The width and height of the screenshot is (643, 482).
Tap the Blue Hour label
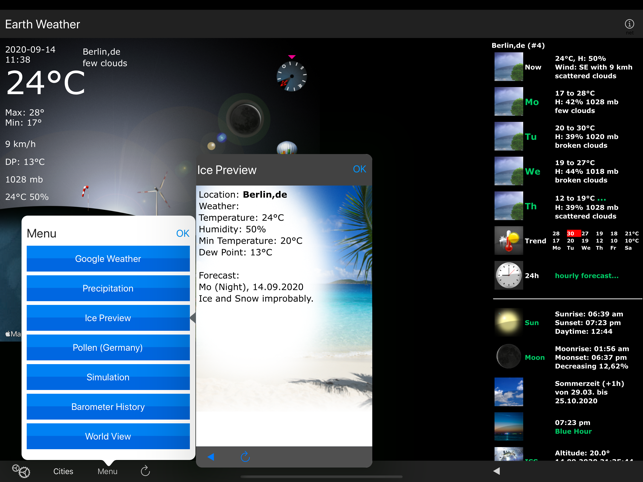[x=573, y=432]
